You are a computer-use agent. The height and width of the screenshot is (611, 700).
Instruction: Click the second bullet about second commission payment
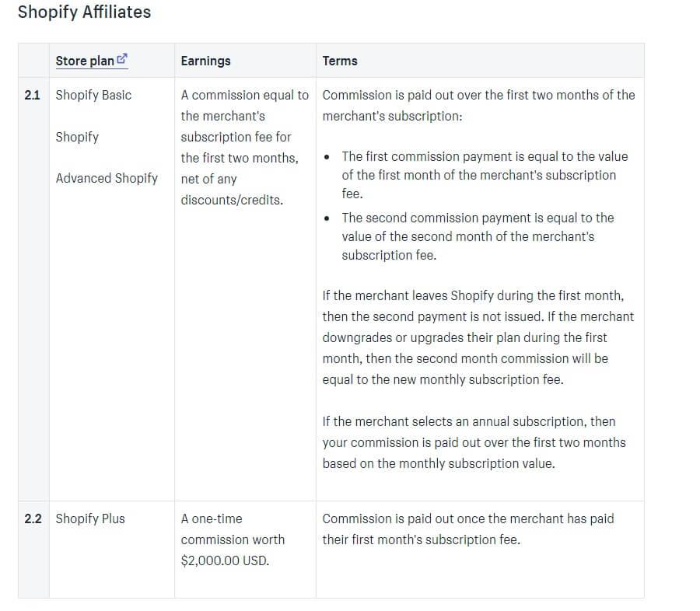pyautogui.click(x=478, y=236)
